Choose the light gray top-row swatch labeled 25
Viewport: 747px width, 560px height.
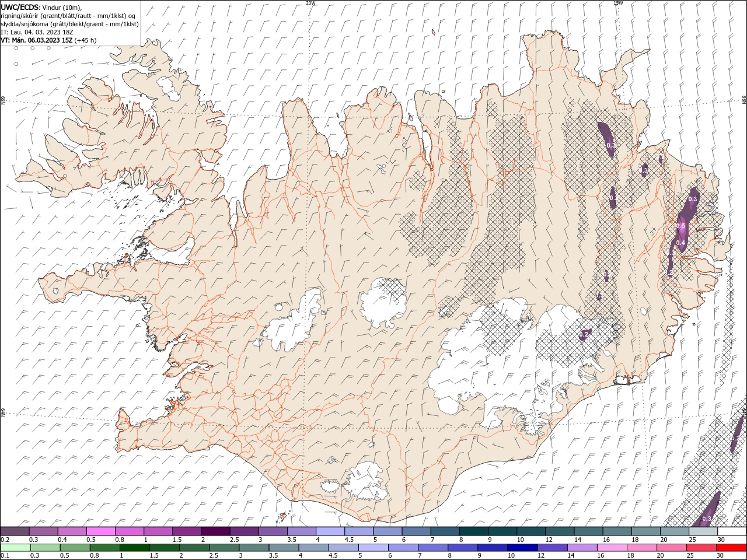pos(703,531)
